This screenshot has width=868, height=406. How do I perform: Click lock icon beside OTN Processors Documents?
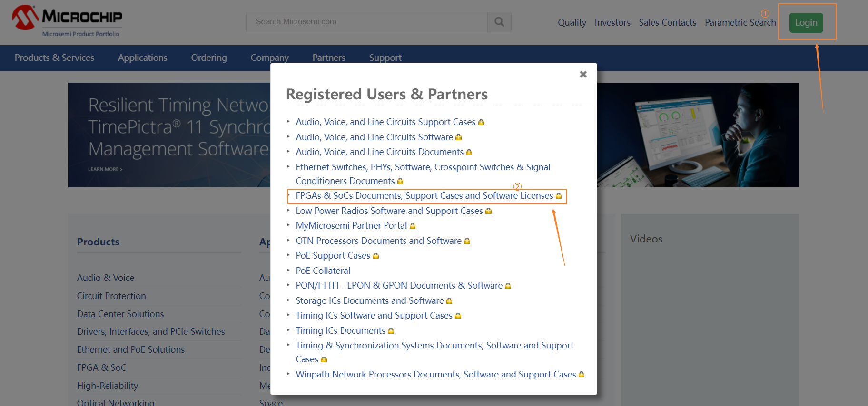pos(467,241)
